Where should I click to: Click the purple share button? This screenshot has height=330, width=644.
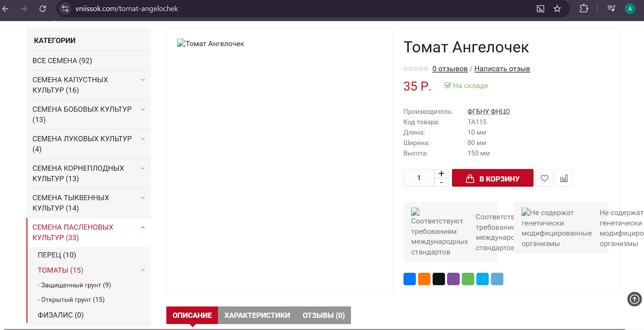pyautogui.click(x=453, y=279)
